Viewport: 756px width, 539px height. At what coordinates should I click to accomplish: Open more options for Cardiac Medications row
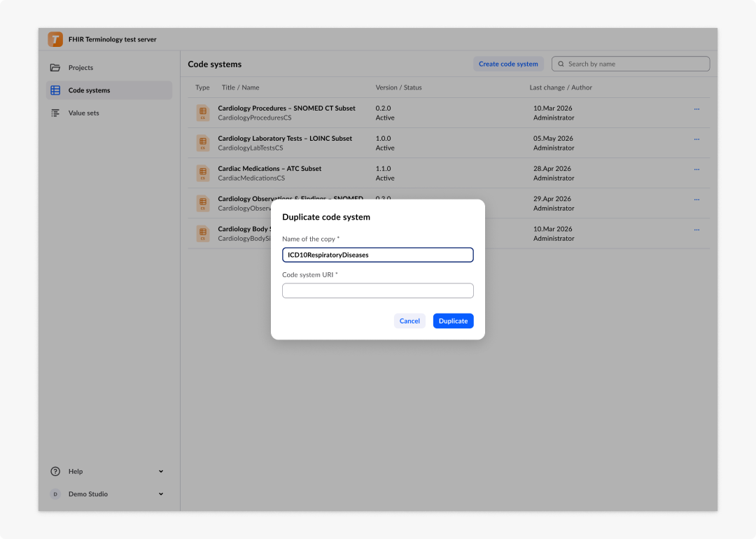click(696, 169)
